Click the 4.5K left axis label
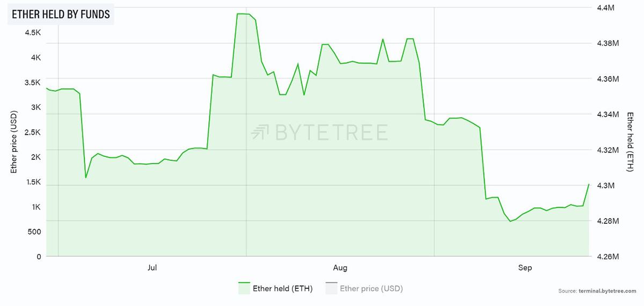Image resolution: width=644 pixels, height=306 pixels. [x=33, y=33]
